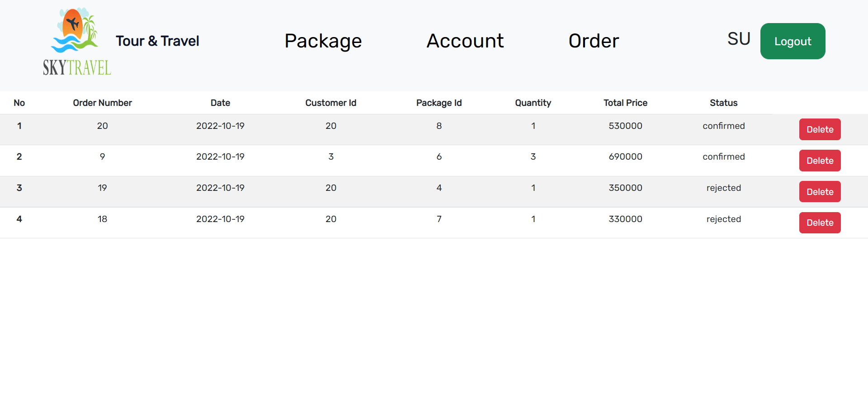Click the Total Price column header

click(625, 103)
